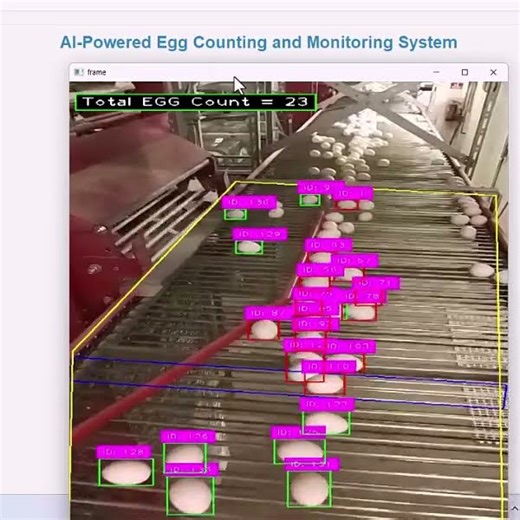This screenshot has width=520, height=520.
Task: Click the 'ID: 103' egg label
Action: 350,347
